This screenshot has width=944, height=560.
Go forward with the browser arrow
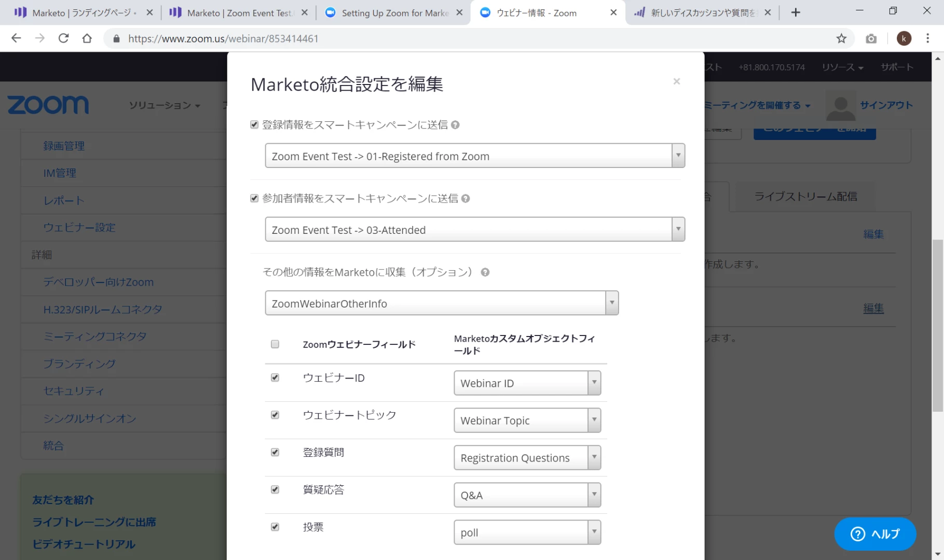click(x=40, y=38)
